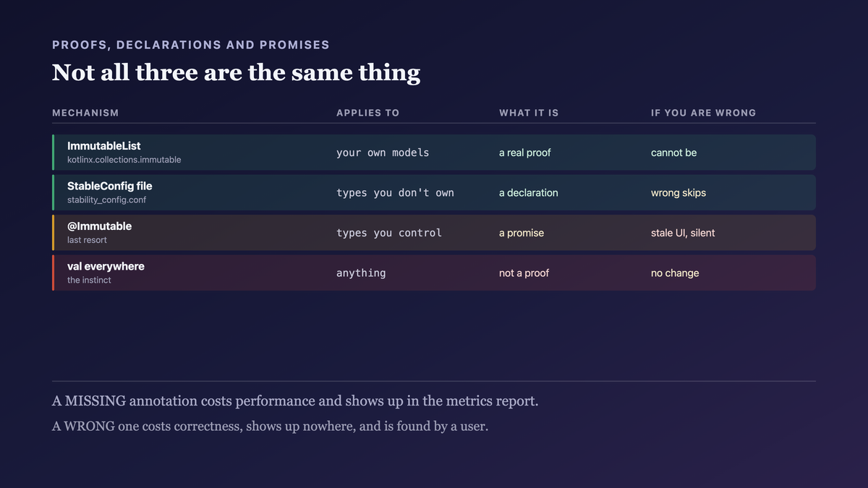Click the 'last resort' subtitle
Viewport: 868px width, 488px height.
pyautogui.click(x=87, y=240)
